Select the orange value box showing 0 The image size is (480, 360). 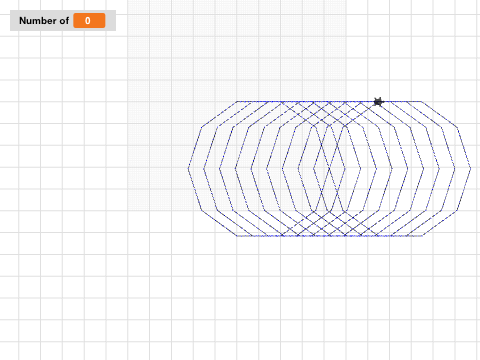tap(89, 21)
